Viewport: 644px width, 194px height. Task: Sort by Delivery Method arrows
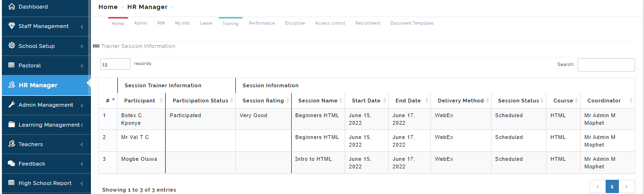pos(488,101)
